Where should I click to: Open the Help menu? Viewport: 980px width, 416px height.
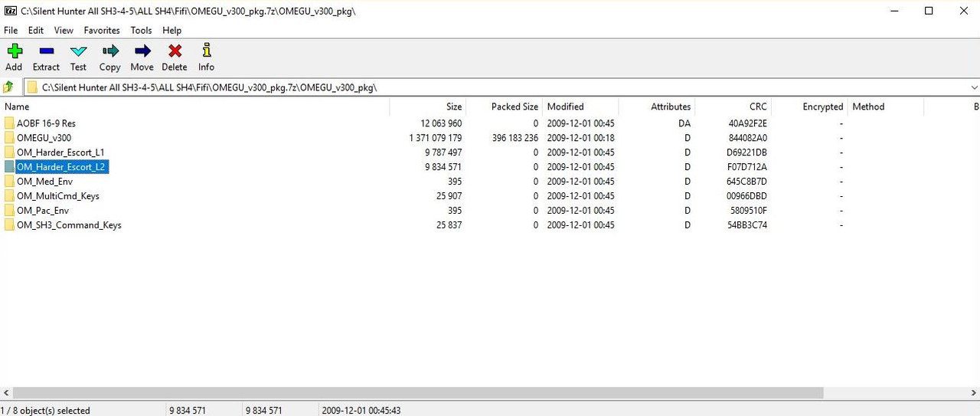[x=172, y=31]
